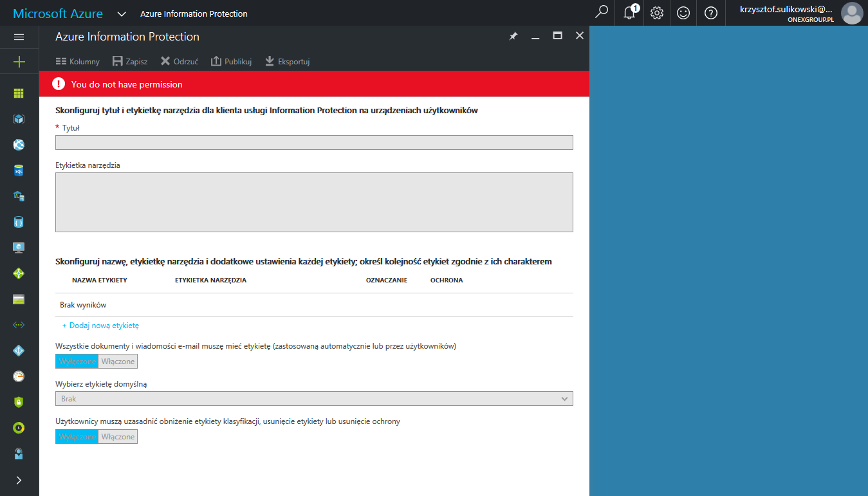
Task: Click the Dodaj nową etykietę link
Action: pyautogui.click(x=100, y=326)
